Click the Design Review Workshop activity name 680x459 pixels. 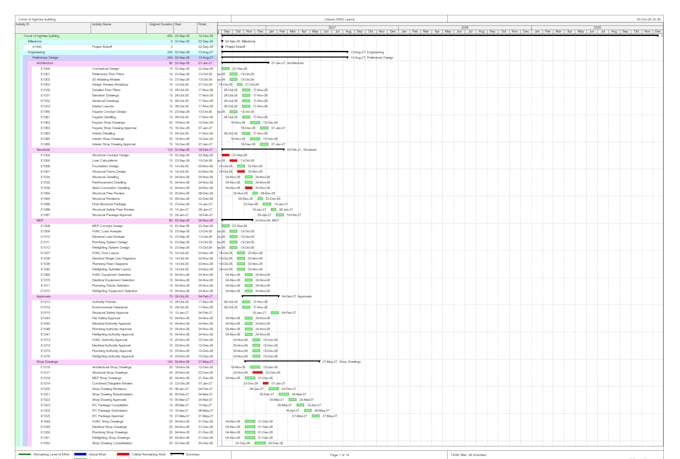pos(110,85)
